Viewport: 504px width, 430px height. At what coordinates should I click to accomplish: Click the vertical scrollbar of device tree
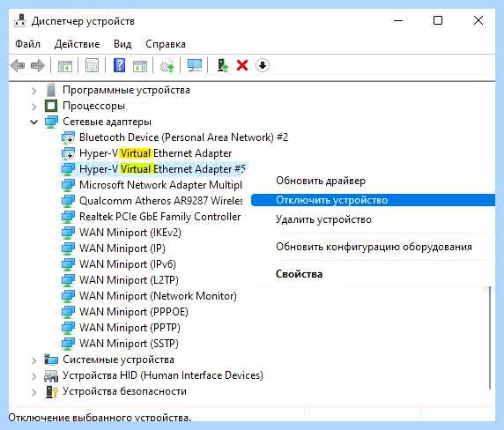click(x=490, y=337)
